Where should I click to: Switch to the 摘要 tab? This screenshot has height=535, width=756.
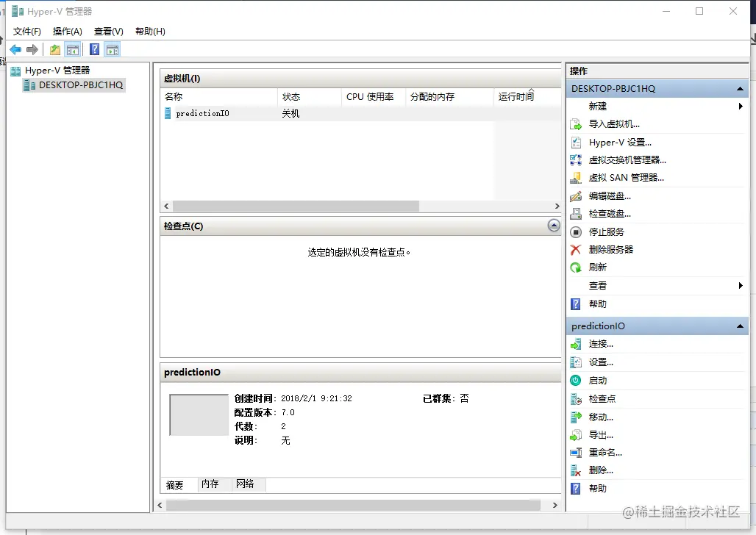174,485
